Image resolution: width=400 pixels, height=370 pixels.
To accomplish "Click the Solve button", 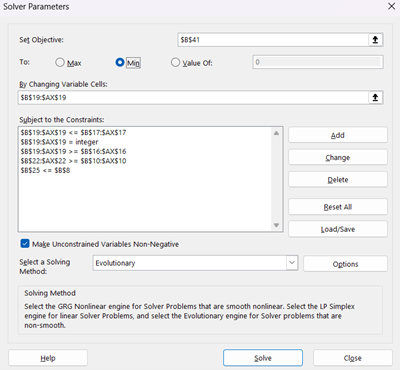I will pos(263,358).
